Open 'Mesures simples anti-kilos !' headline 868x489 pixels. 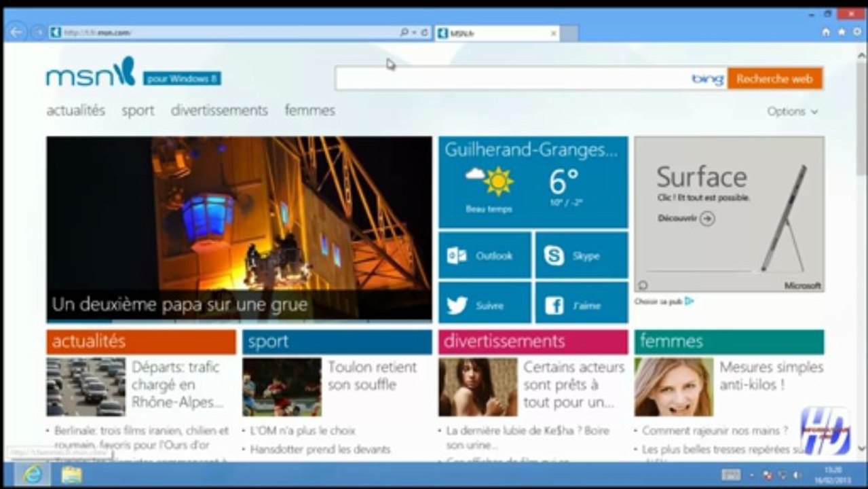(x=771, y=376)
